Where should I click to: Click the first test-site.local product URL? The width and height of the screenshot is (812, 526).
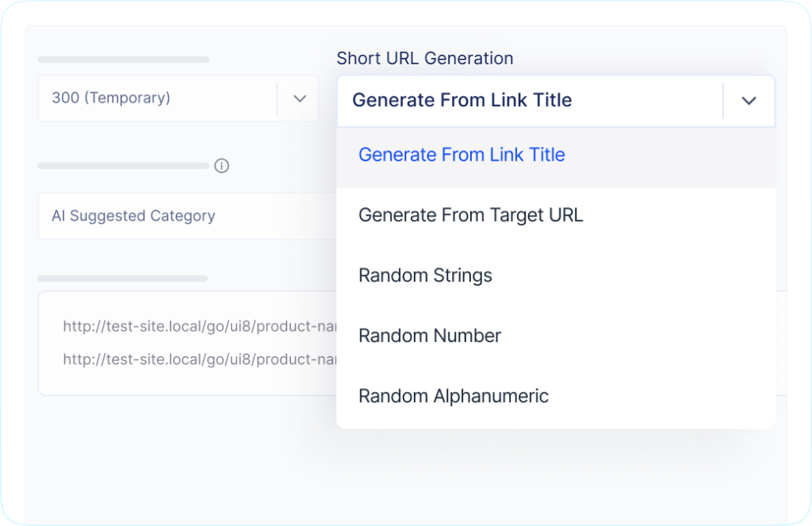click(198, 326)
